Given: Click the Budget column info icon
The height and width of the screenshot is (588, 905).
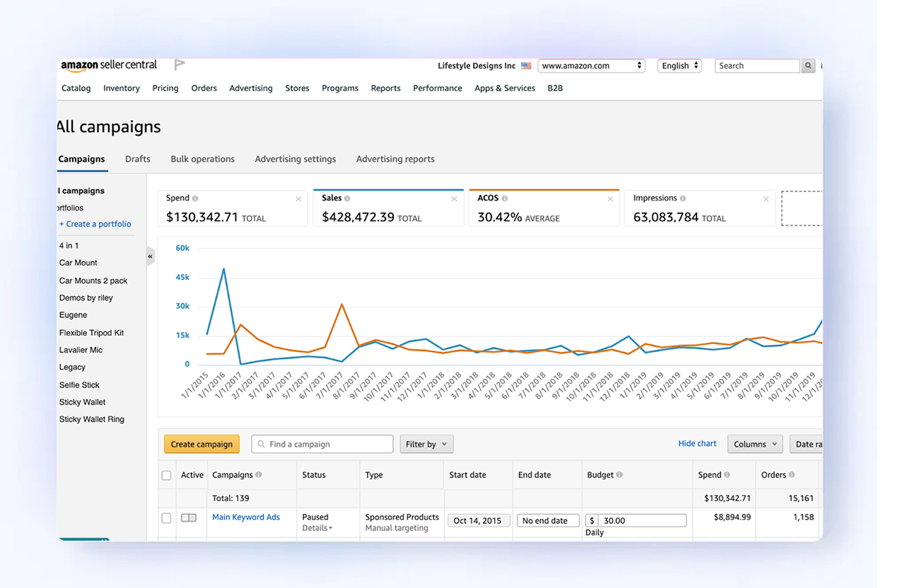Looking at the screenshot, I should (x=619, y=475).
